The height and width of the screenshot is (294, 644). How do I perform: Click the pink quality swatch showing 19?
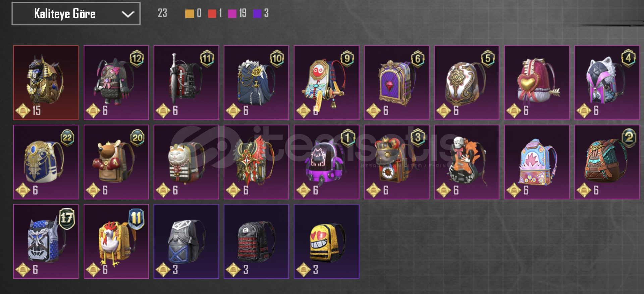[x=232, y=13]
